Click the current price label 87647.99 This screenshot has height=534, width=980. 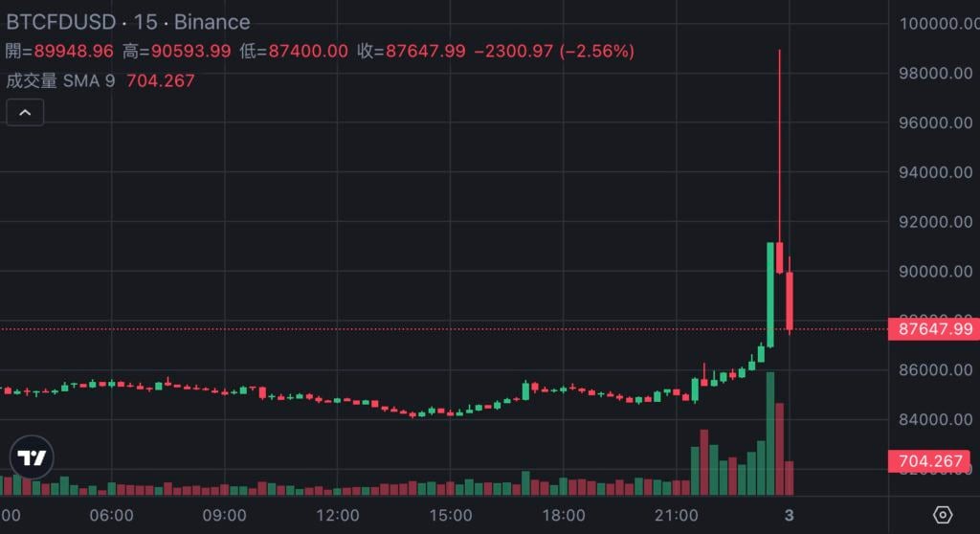935,329
